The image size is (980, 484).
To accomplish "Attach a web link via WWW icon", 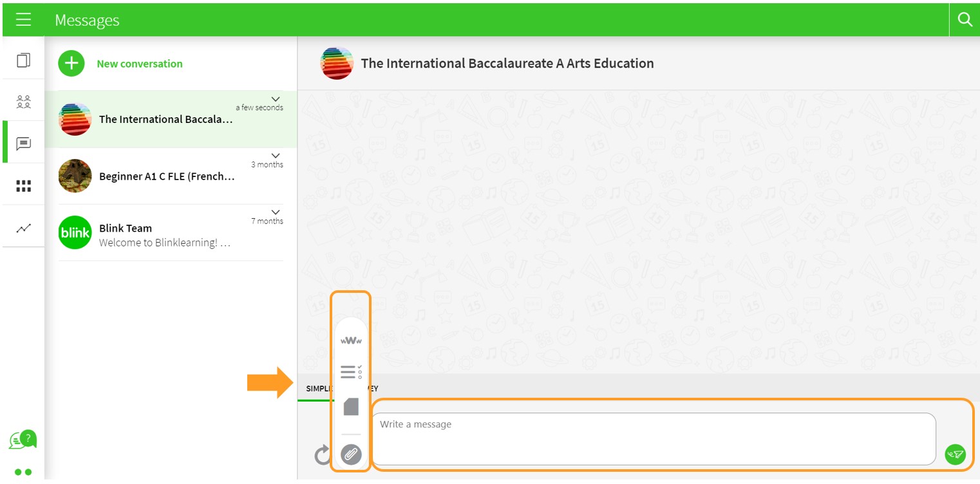I will [351, 340].
